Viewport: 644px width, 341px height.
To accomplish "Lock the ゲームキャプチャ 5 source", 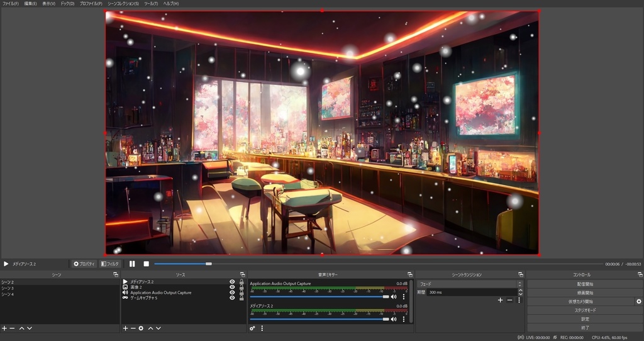I will tap(241, 298).
